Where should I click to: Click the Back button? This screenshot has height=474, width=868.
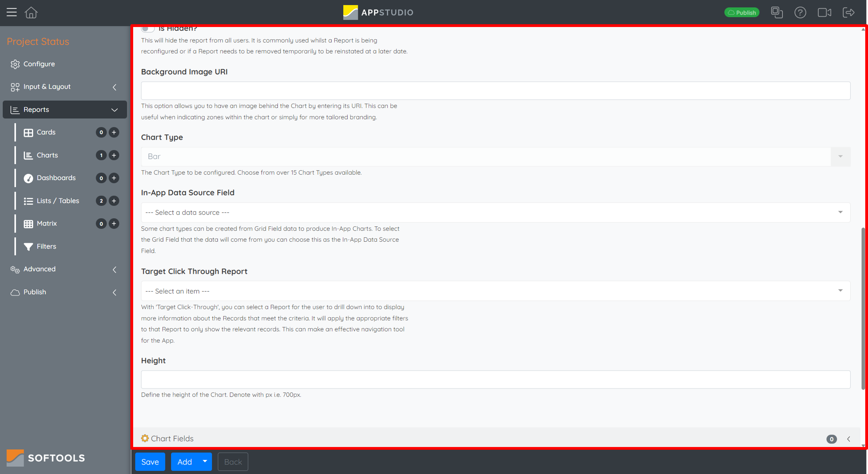[x=233, y=462]
